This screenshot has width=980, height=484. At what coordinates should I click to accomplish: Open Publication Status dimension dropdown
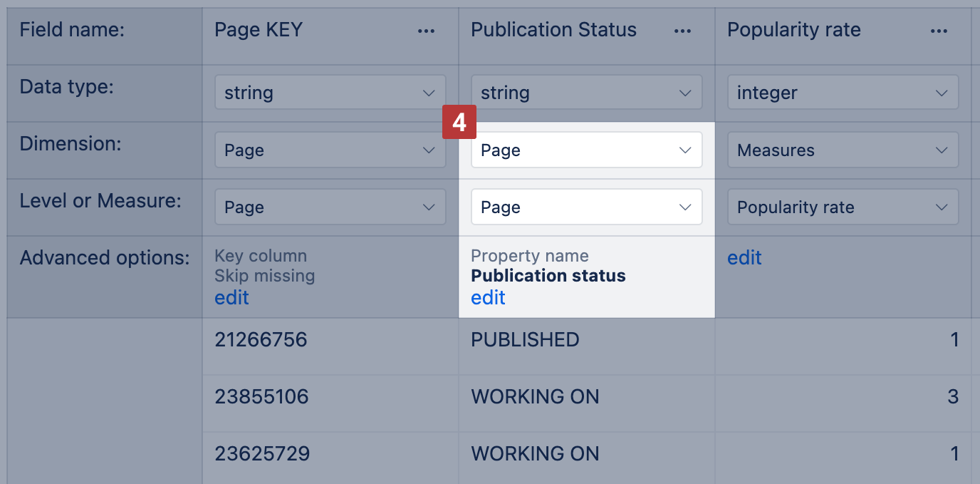[x=587, y=150]
